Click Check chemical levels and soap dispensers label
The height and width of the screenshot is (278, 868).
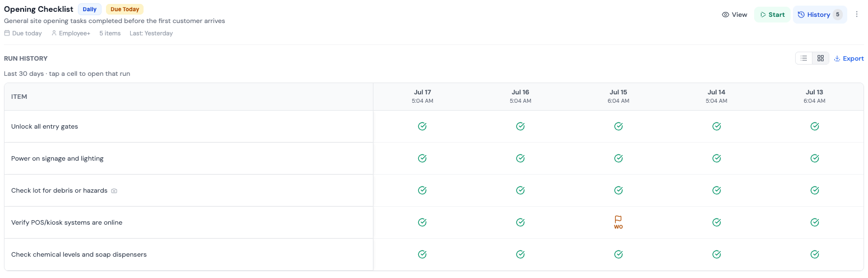79,254
